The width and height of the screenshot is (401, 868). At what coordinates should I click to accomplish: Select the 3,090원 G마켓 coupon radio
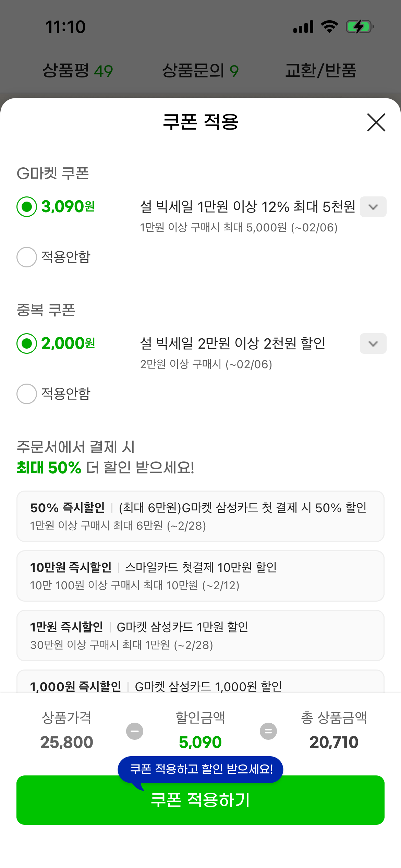27,207
